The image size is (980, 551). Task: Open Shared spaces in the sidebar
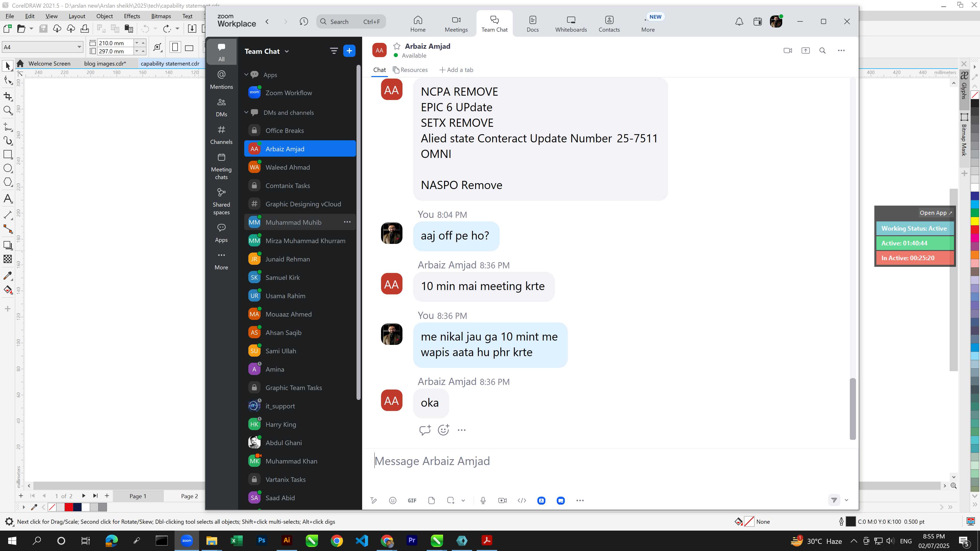pos(222,202)
